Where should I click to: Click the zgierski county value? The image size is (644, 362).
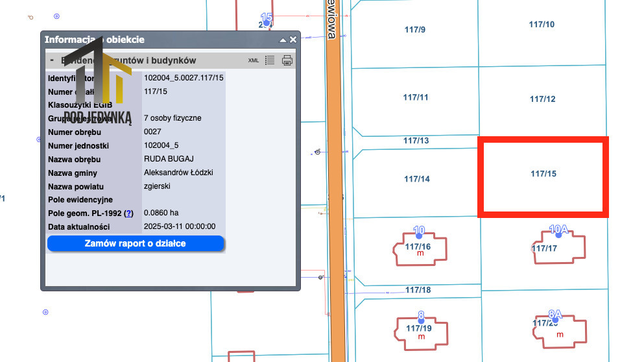(x=157, y=186)
